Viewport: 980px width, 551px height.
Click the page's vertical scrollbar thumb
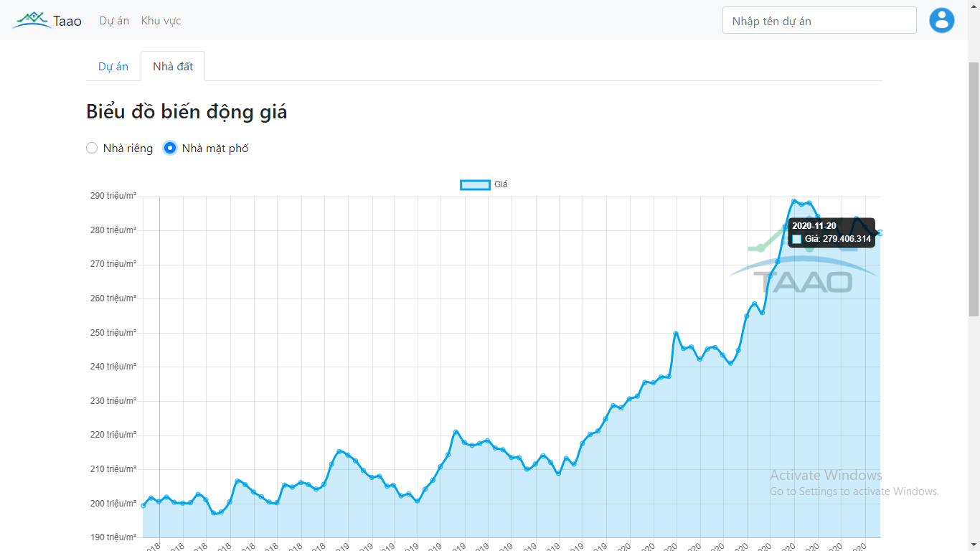(974, 188)
